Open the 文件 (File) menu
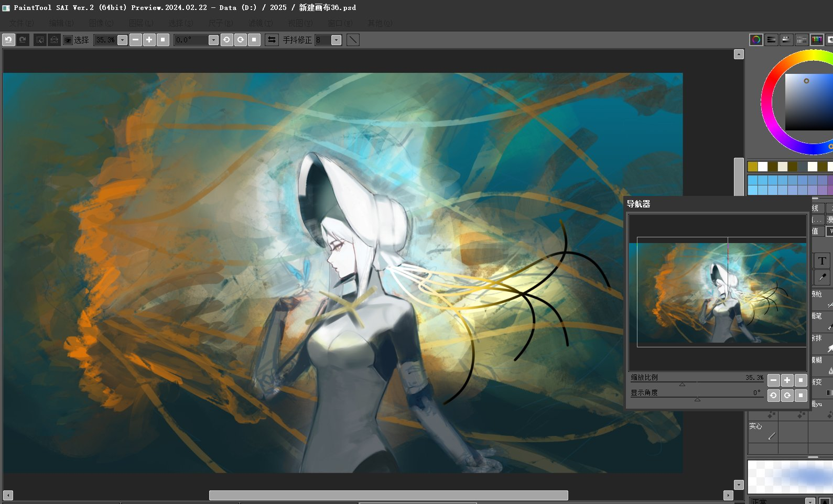This screenshot has height=504, width=833. (x=21, y=23)
